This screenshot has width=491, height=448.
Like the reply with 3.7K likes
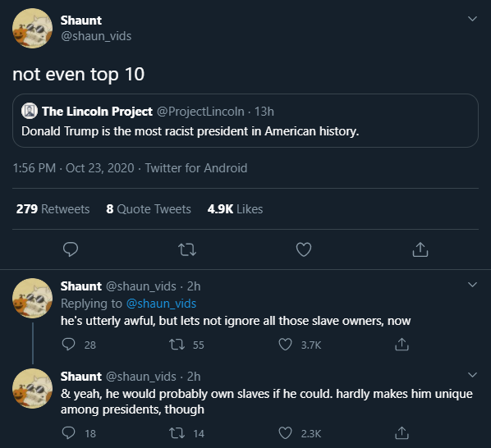tap(285, 345)
